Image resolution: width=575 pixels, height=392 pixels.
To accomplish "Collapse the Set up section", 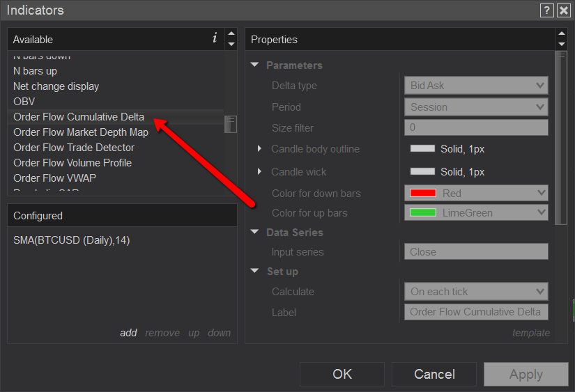I will point(254,271).
